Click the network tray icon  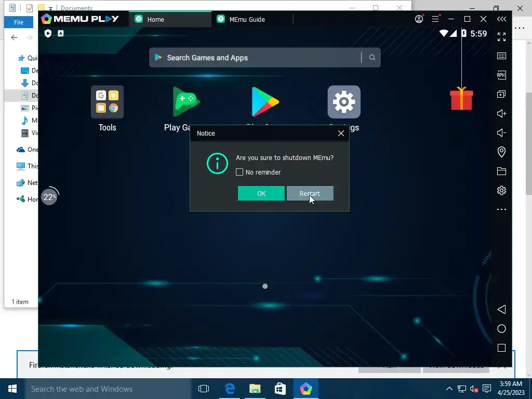[x=462, y=389]
